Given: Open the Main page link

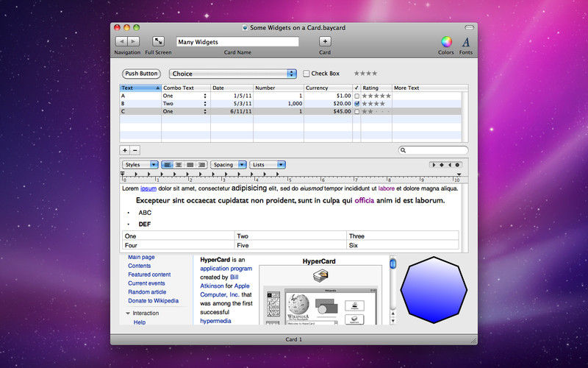Looking at the screenshot, I should pos(141,257).
